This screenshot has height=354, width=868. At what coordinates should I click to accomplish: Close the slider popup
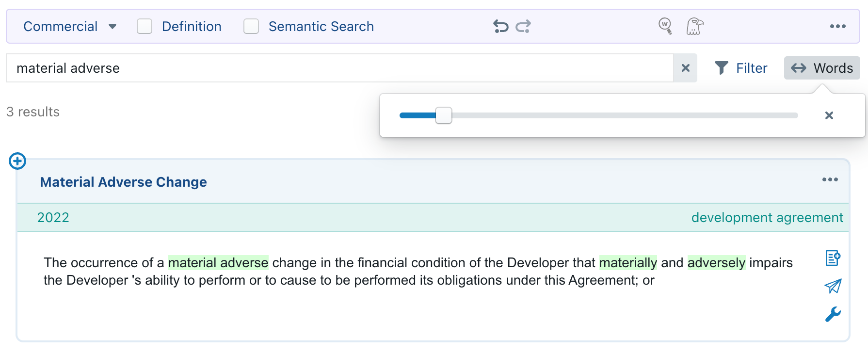click(x=829, y=115)
